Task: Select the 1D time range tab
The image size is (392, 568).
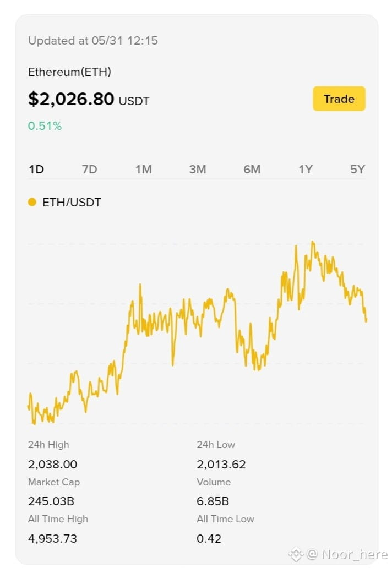Action: [x=36, y=169]
